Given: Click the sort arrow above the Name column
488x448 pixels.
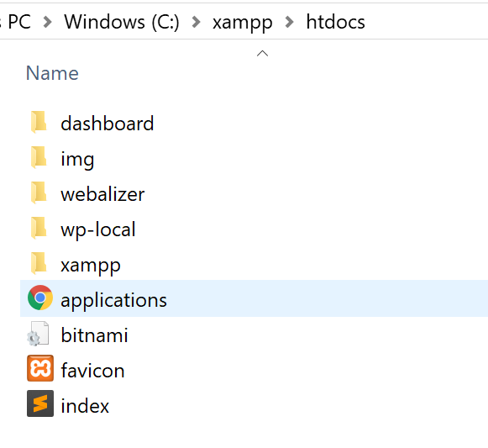Looking at the screenshot, I should coord(262,53).
